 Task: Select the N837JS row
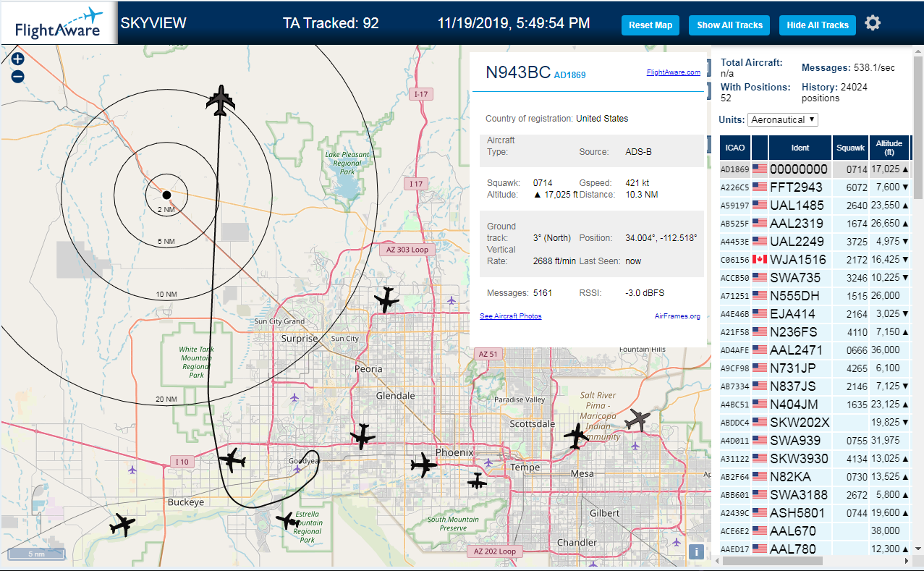pyautogui.click(x=814, y=386)
